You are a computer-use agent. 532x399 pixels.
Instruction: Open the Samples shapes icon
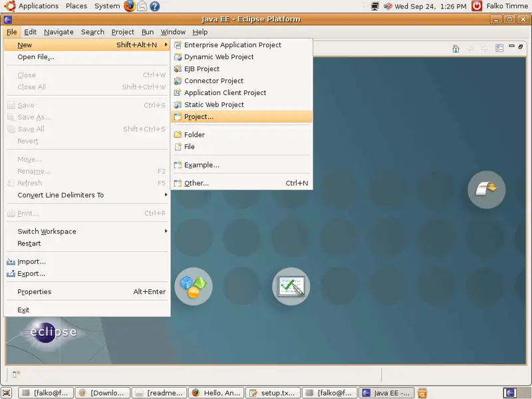pos(194,287)
